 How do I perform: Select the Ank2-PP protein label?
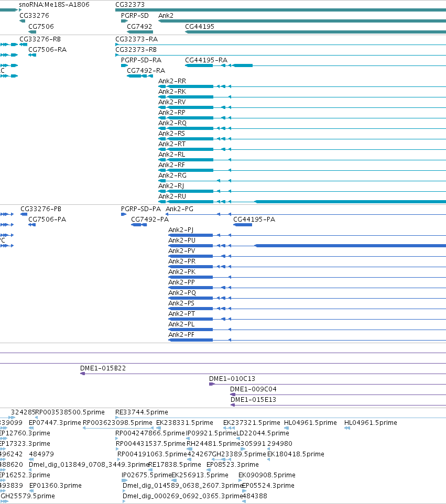(x=181, y=282)
